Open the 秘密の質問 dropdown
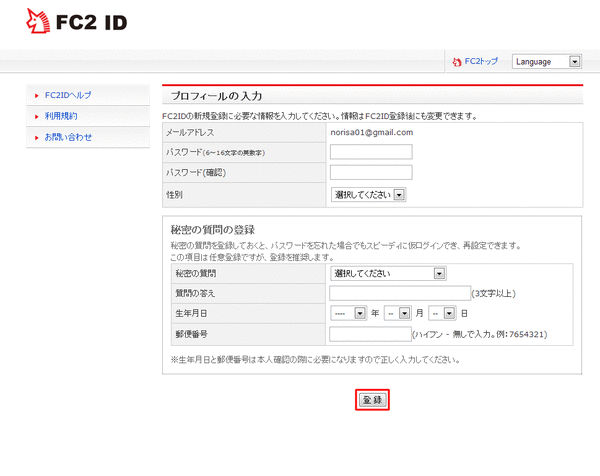 click(388, 274)
